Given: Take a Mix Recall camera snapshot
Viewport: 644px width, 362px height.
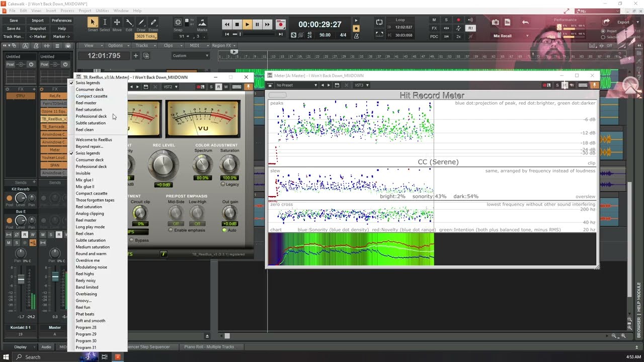Looking at the screenshot, I should (496, 22).
